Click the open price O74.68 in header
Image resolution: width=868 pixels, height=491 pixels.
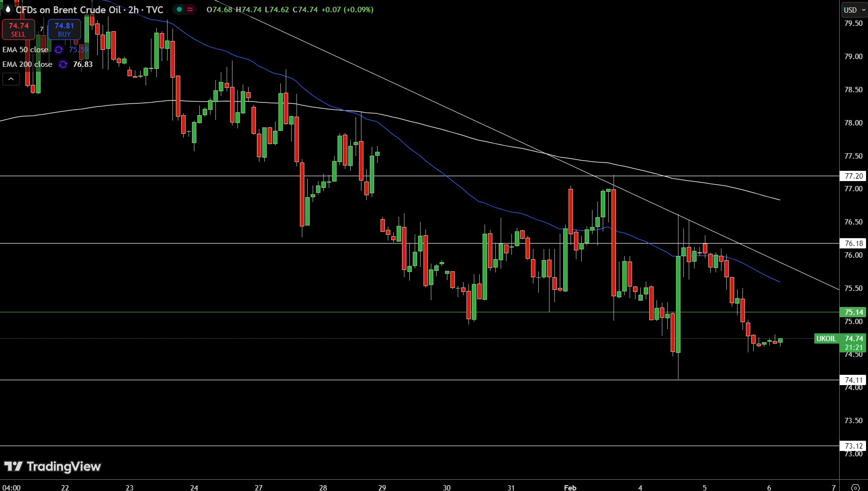point(220,10)
